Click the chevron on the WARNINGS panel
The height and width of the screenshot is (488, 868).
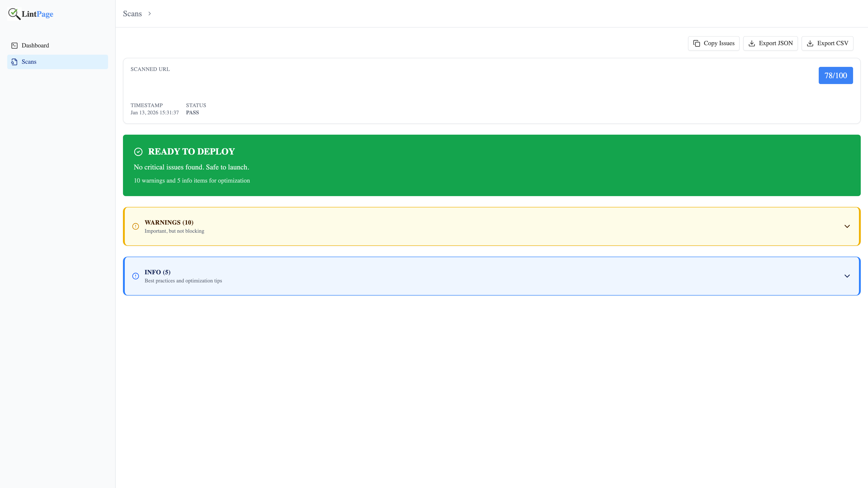click(x=847, y=226)
